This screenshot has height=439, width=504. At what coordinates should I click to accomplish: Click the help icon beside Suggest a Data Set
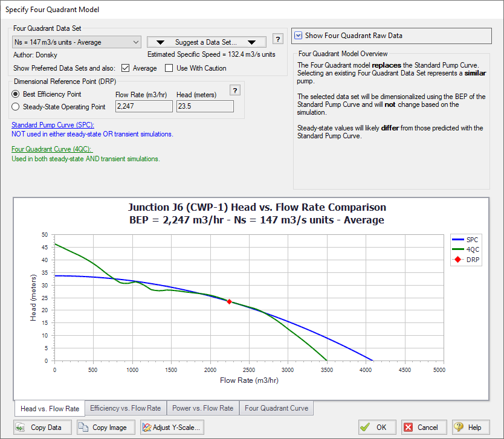(x=278, y=39)
